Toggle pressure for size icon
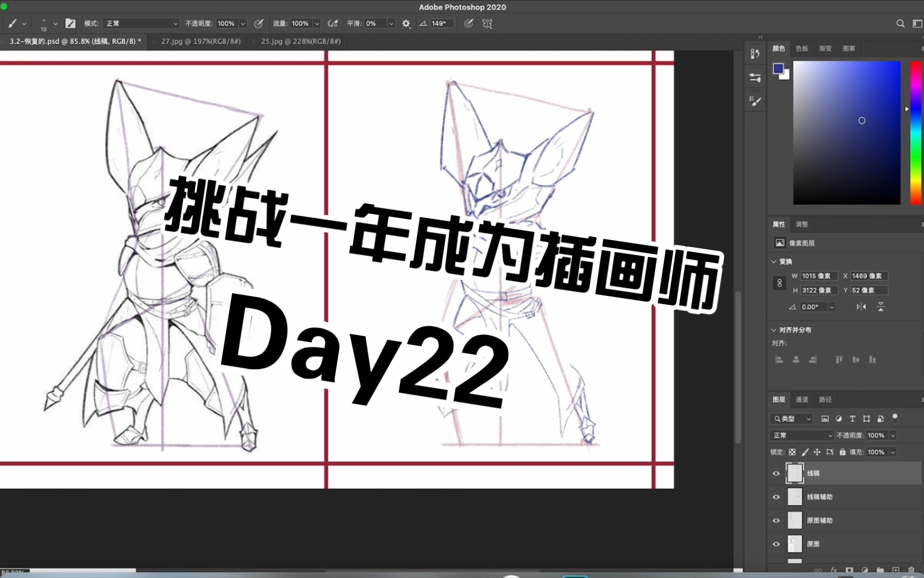Screen dimensions: 924x578 click(x=468, y=24)
